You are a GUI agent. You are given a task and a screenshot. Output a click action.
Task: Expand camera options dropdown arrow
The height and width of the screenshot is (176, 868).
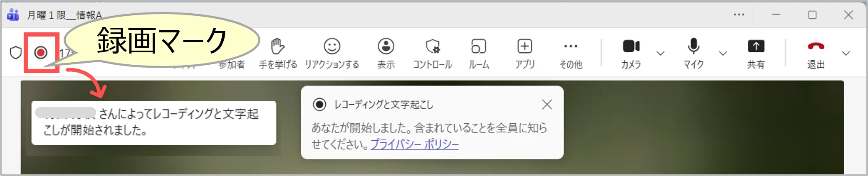pos(660,53)
